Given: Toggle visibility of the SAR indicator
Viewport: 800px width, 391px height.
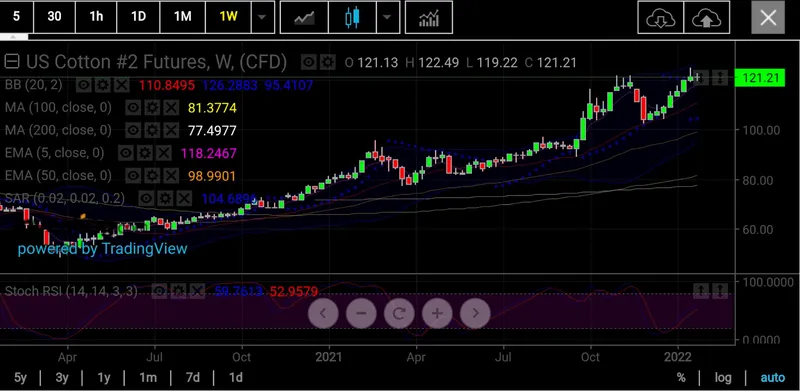Looking at the screenshot, I should click(146, 199).
